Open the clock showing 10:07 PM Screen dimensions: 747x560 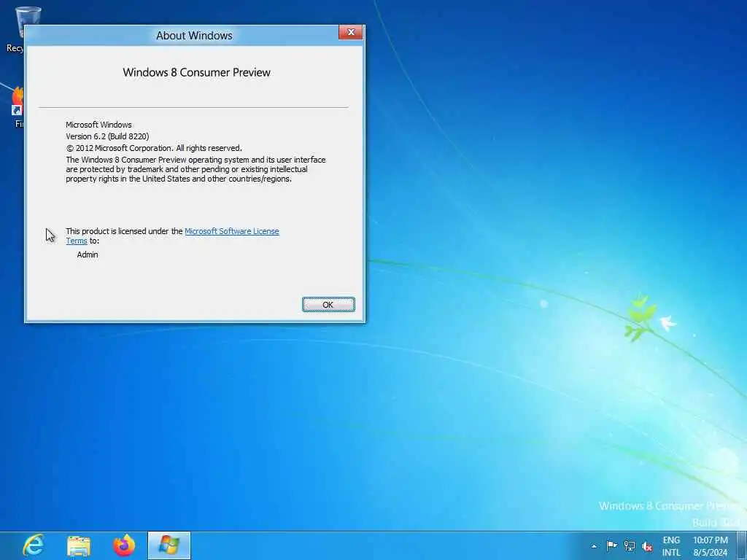coord(711,546)
